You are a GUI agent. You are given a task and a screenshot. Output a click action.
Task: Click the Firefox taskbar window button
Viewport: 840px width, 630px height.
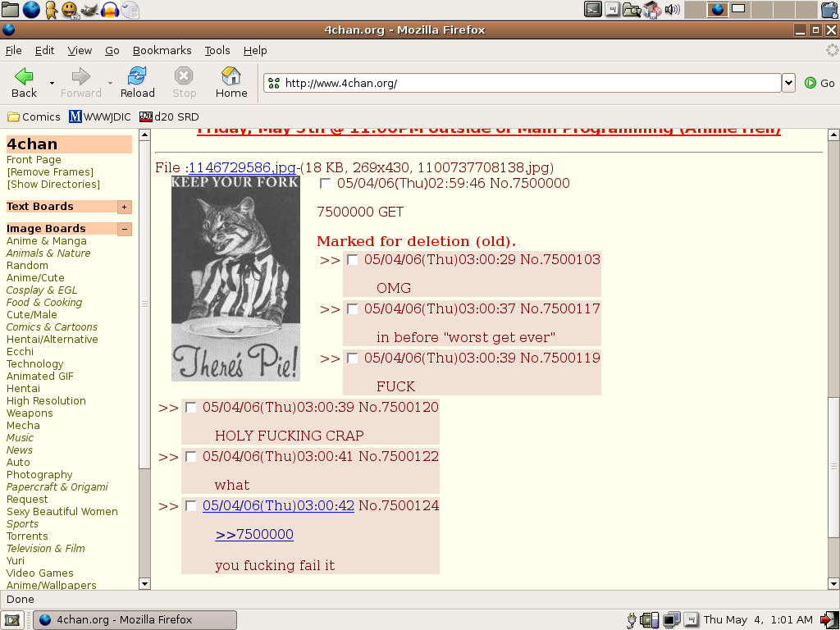click(135, 620)
